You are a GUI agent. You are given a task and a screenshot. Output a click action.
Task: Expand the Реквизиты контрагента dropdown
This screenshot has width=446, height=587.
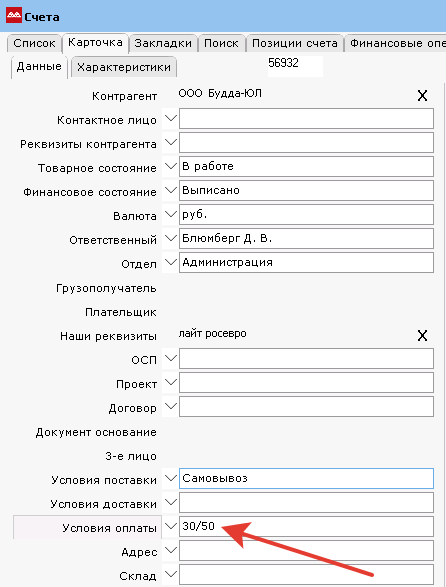[171, 142]
